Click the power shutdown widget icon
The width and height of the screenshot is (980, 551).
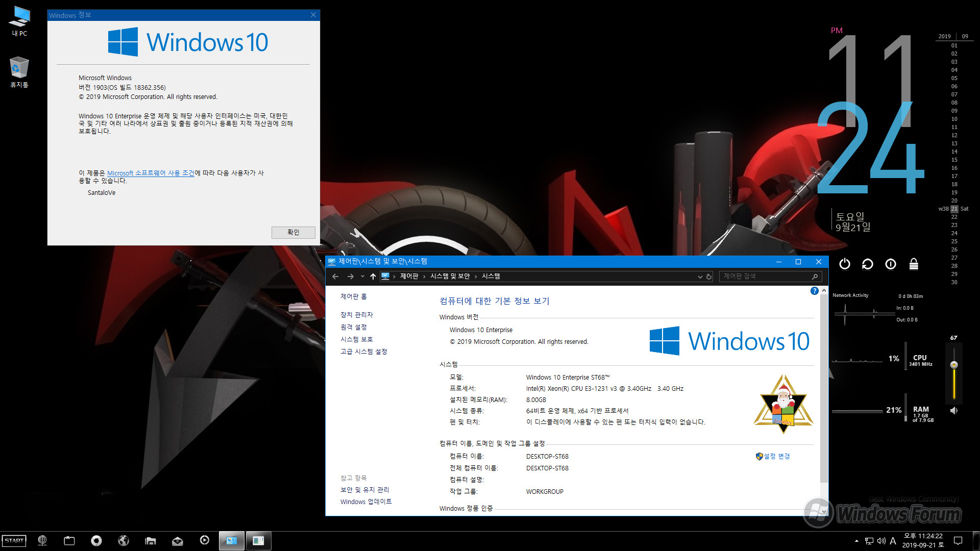point(845,264)
